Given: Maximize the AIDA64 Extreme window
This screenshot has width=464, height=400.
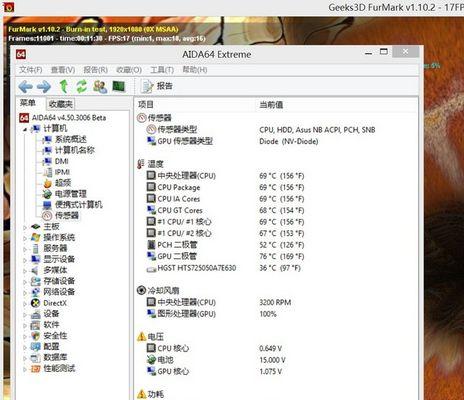Looking at the screenshot, I should point(384,52).
